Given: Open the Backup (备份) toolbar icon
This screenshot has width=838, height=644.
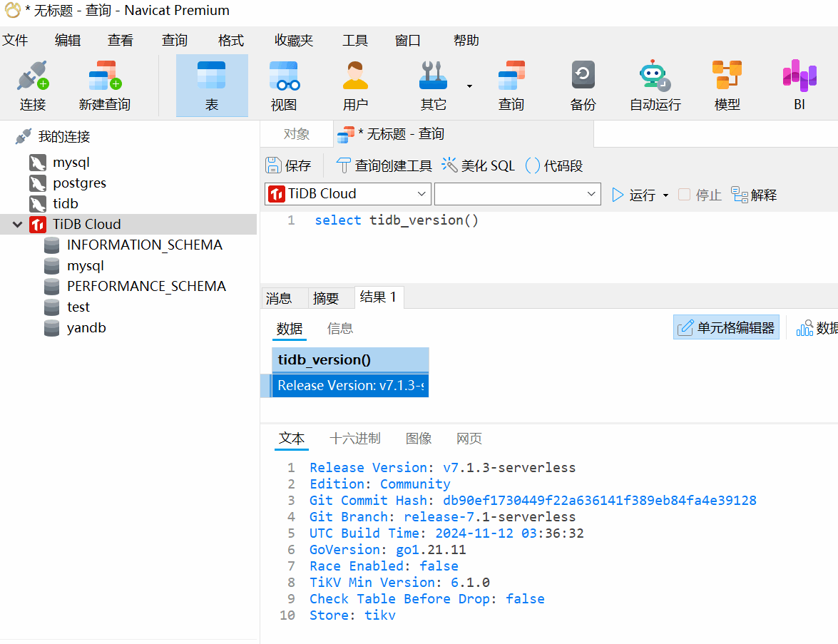Looking at the screenshot, I should (583, 86).
